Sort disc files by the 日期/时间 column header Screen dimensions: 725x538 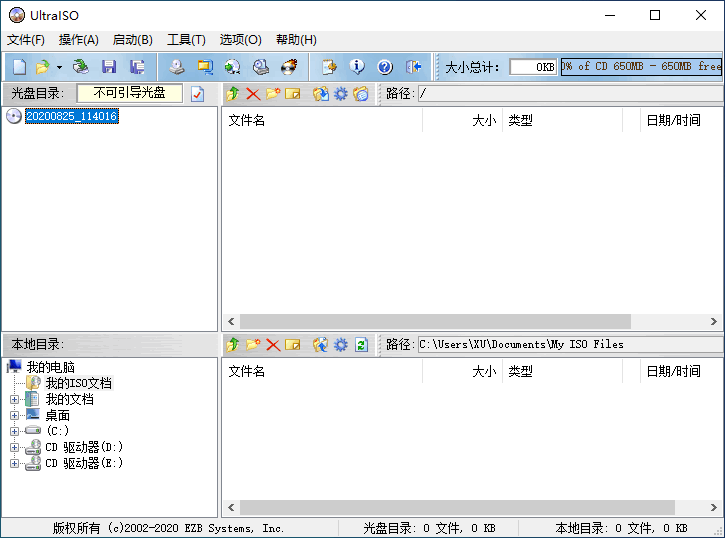682,121
